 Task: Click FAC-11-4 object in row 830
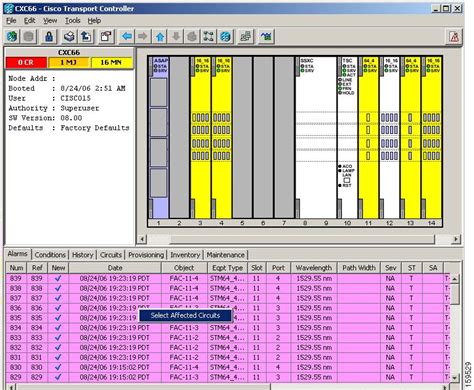pyautogui.click(x=184, y=367)
